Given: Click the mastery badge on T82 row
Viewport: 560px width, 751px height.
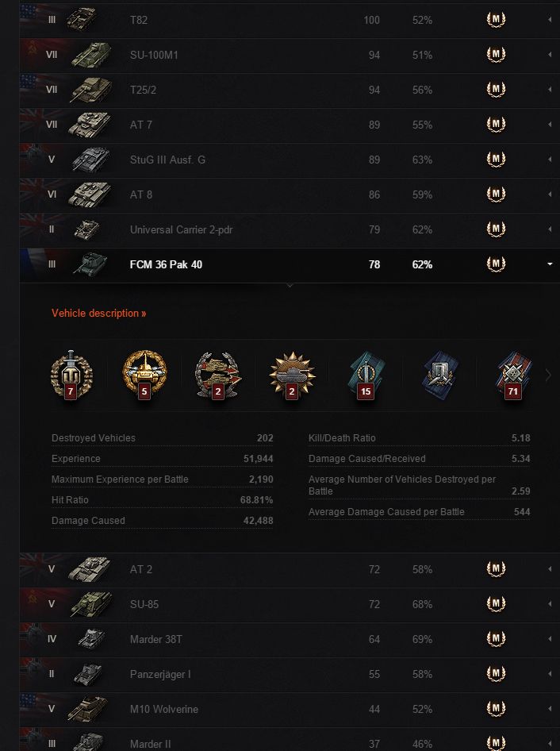Looking at the screenshot, I should [x=496, y=20].
